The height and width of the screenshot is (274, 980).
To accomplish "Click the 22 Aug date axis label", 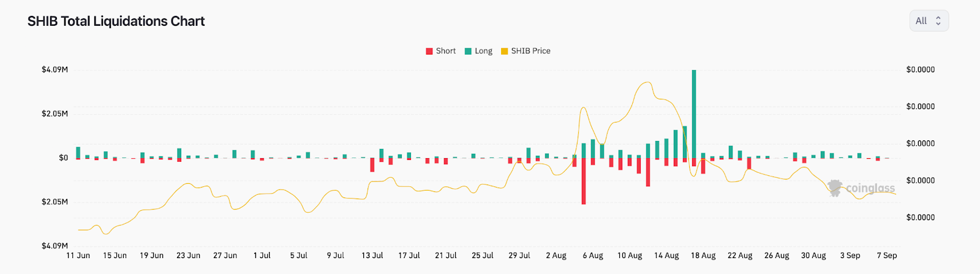I will (740, 256).
